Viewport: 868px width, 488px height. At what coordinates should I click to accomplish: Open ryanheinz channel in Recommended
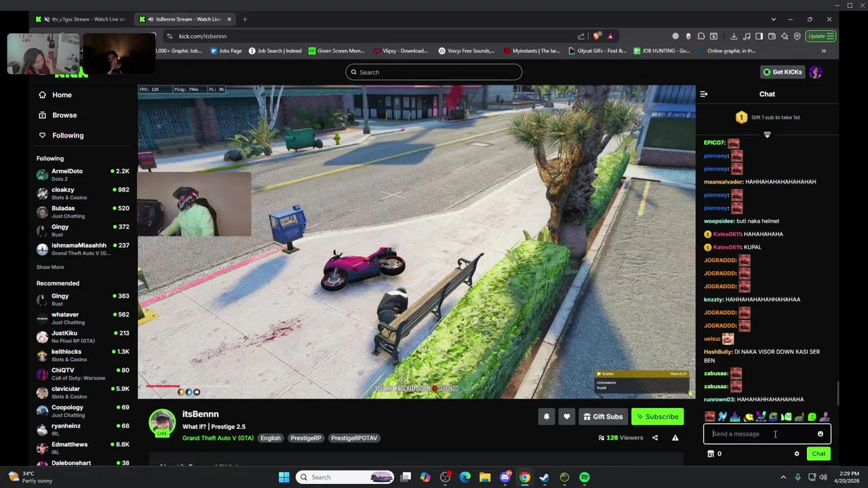pyautogui.click(x=83, y=429)
